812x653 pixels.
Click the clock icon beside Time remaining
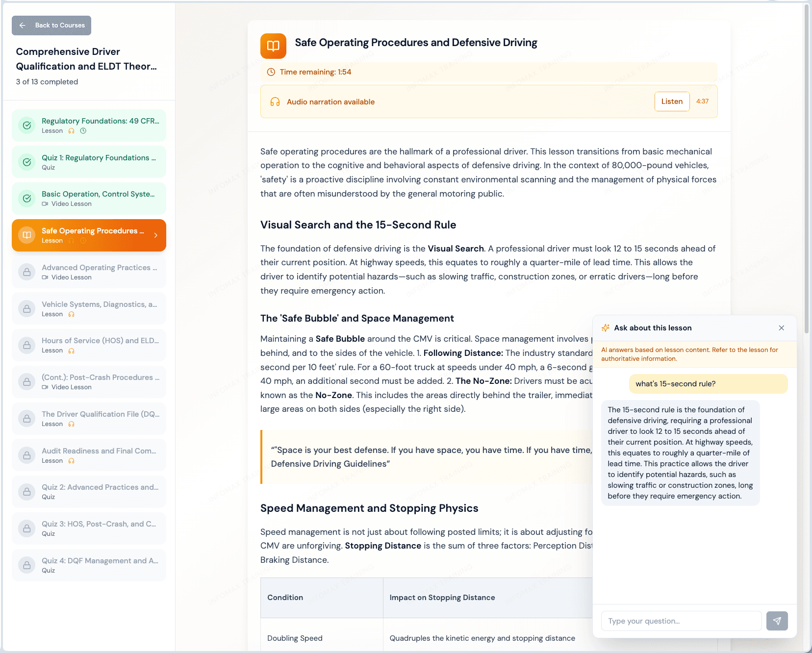pos(271,72)
